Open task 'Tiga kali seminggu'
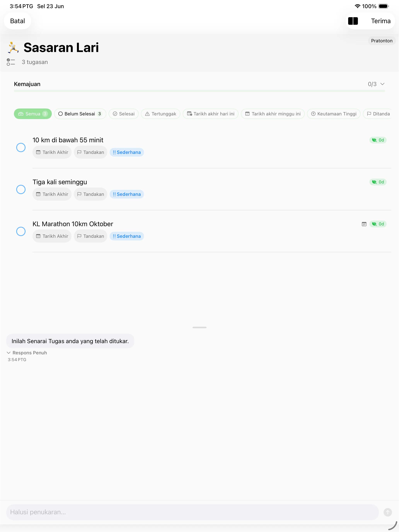 tap(60, 182)
